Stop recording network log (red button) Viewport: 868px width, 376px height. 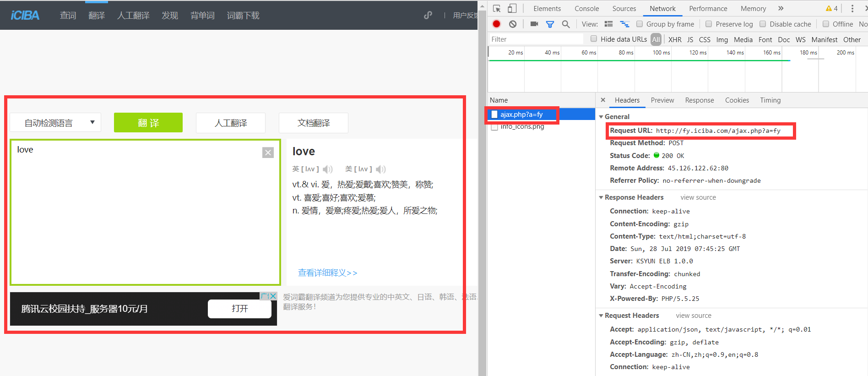(497, 24)
